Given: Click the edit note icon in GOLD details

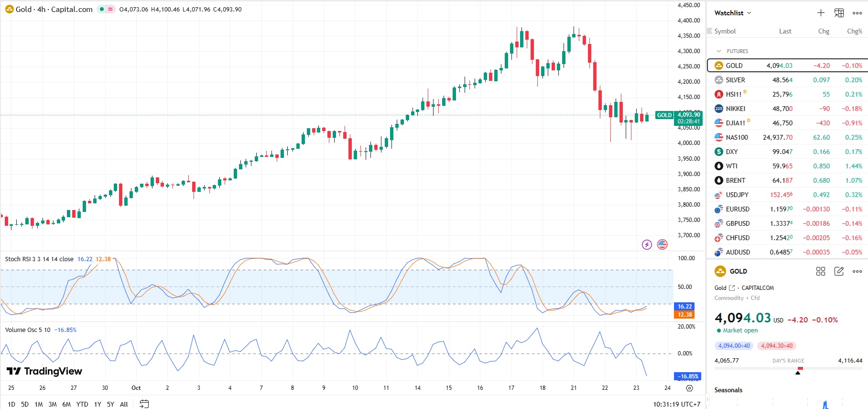Looking at the screenshot, I should [839, 271].
